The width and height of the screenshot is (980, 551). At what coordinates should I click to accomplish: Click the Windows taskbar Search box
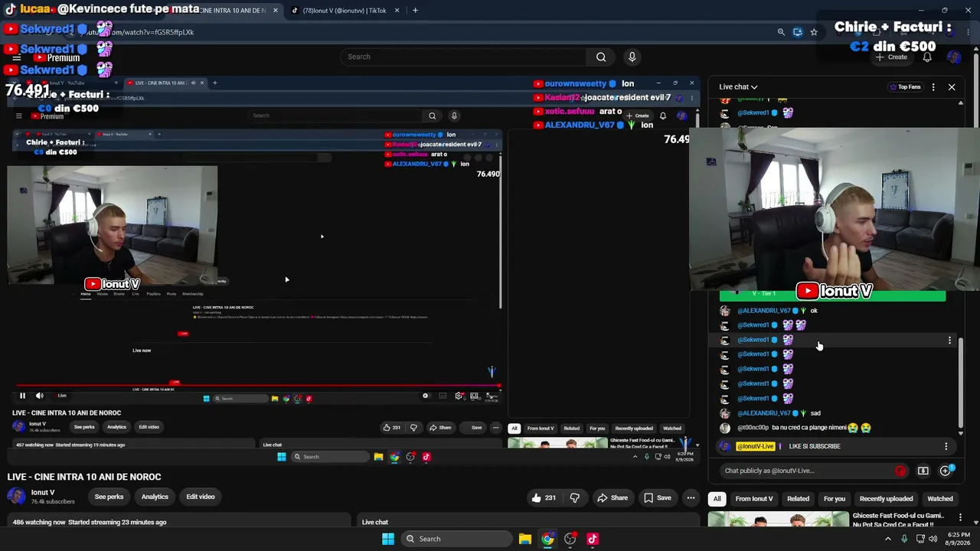click(457, 539)
